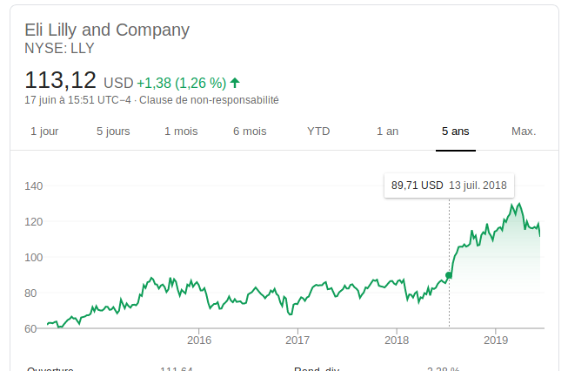Screen dimensions: 588x371
Task: Select the 5 jours tab
Action: [113, 132]
